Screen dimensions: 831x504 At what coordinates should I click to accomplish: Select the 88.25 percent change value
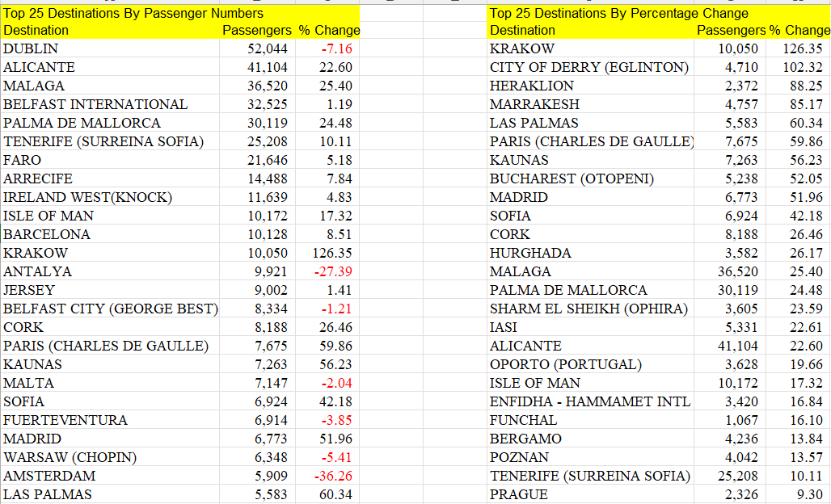798,86
